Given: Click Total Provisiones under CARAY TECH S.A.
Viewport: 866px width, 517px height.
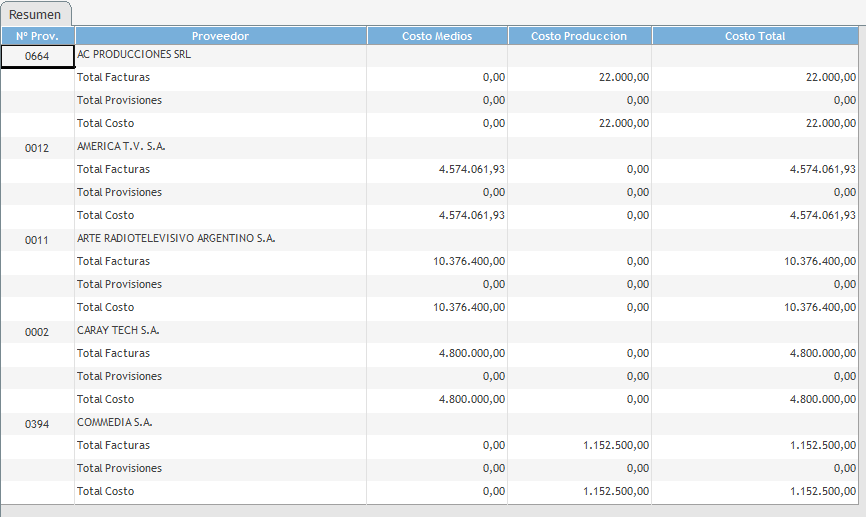Looking at the screenshot, I should [x=119, y=376].
